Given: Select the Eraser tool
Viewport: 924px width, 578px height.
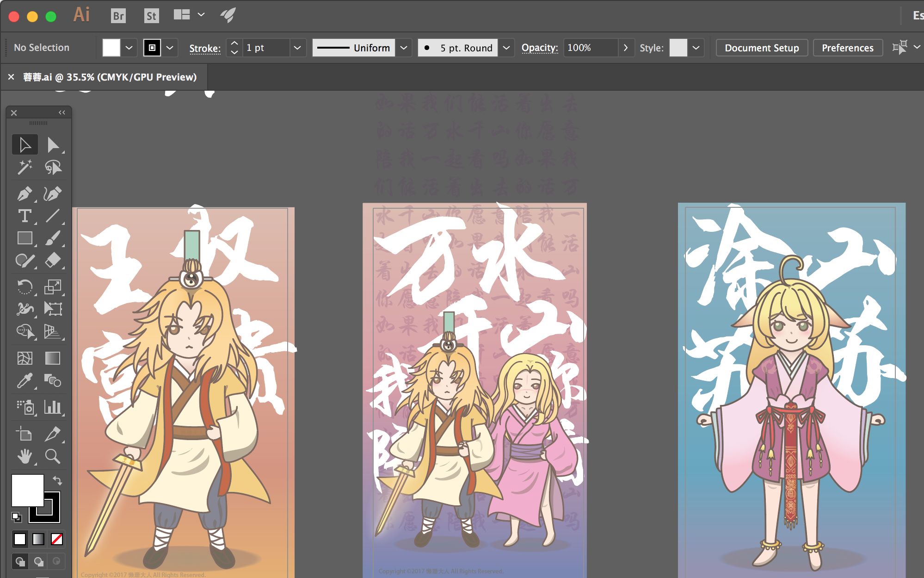Looking at the screenshot, I should pos(52,260).
